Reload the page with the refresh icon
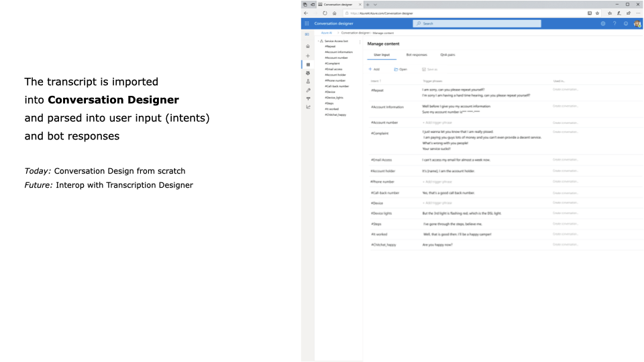644x362 pixels. (325, 13)
